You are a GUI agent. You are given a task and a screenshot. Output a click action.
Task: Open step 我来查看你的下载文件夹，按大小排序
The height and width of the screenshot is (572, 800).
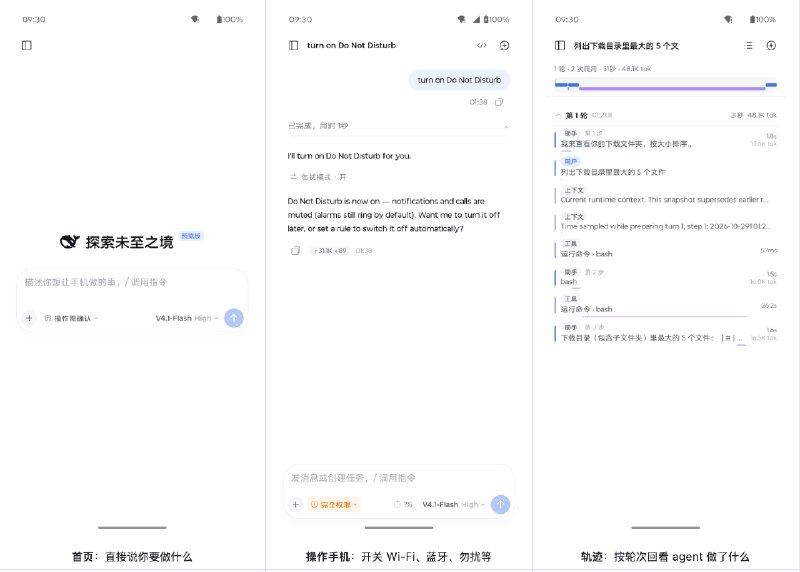666,139
